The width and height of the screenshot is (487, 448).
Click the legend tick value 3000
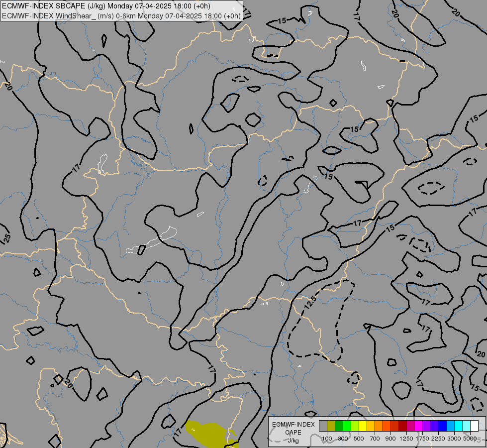[454, 439]
